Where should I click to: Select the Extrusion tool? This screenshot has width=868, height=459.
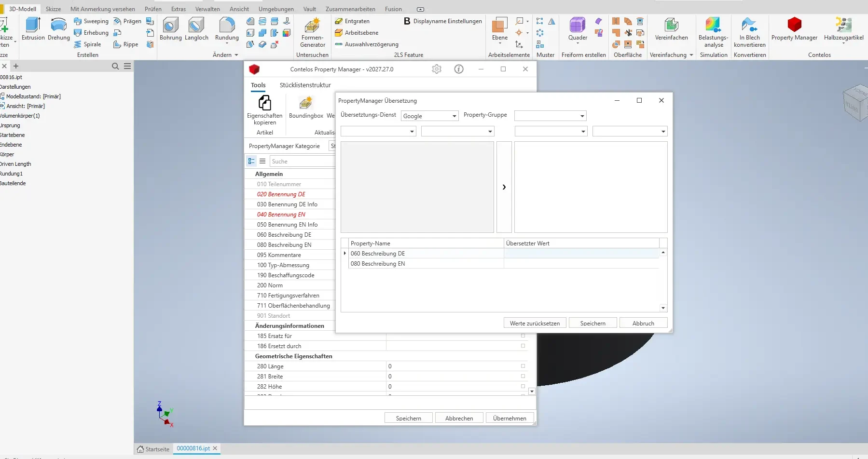pyautogui.click(x=33, y=29)
